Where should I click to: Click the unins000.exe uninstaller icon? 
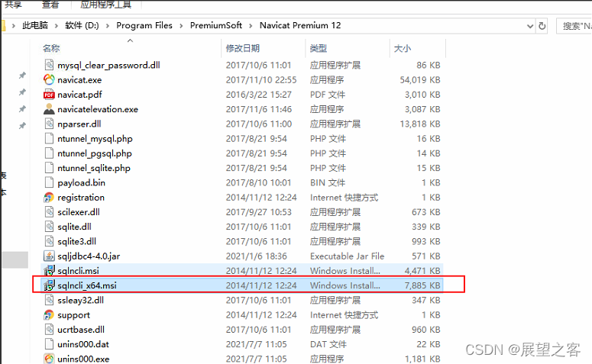click(x=49, y=359)
